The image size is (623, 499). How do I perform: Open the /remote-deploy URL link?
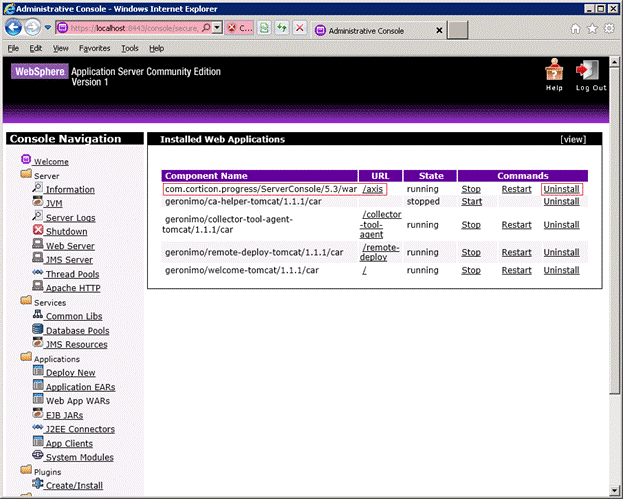(380, 252)
